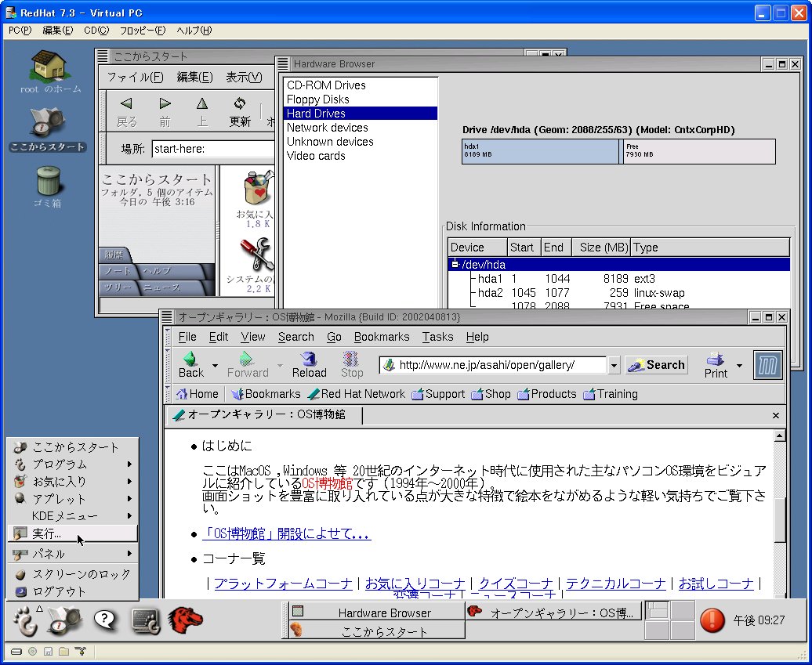Screen dimensions: 812x665
Task: Select the hda2 linux-swap row
Action: pos(619,293)
